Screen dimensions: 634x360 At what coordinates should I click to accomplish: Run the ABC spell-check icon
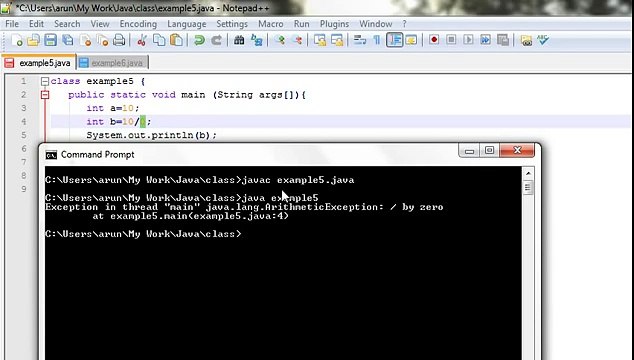543,40
